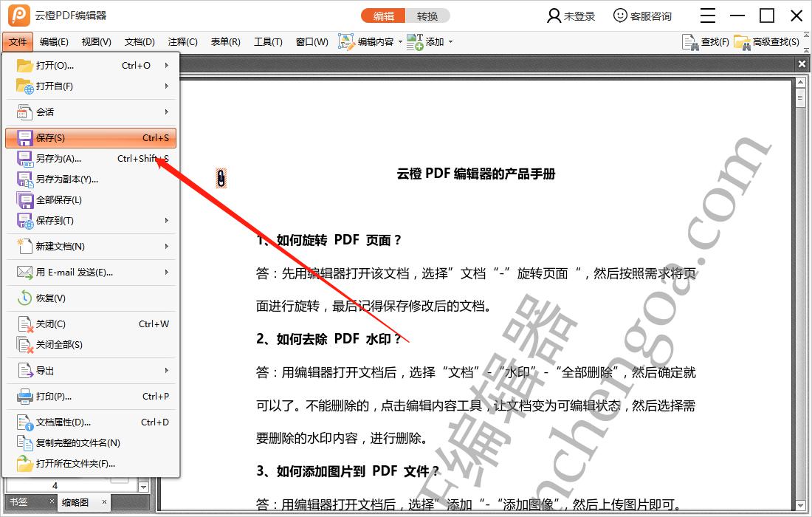Click the E-mail envelope icon
The image size is (812, 517).
[24, 272]
